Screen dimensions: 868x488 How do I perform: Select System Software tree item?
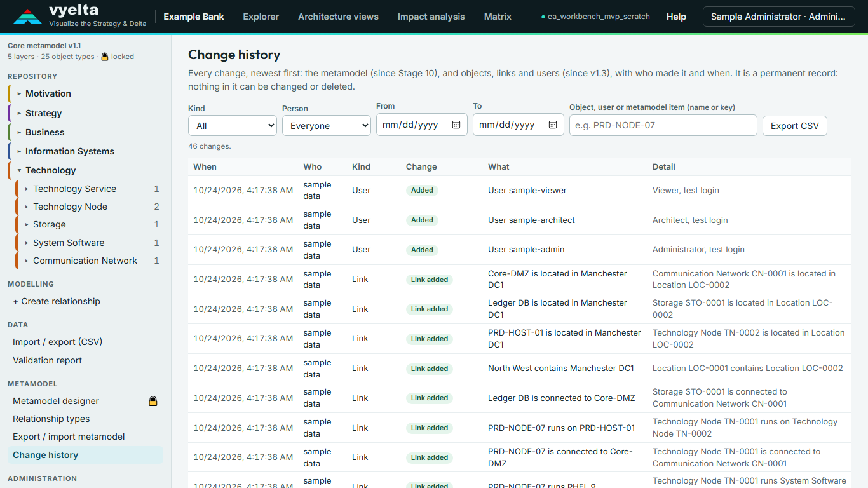point(69,243)
